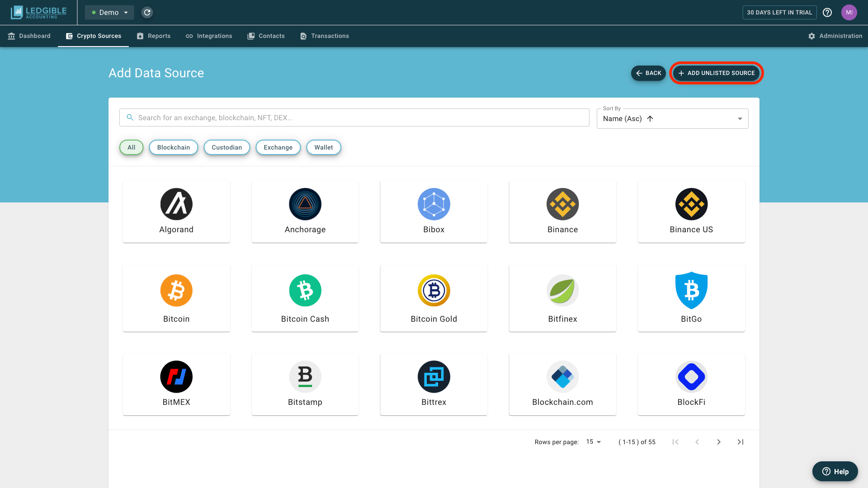This screenshot has height=488, width=868.
Task: Open the help question mark icon in header
Action: (827, 12)
